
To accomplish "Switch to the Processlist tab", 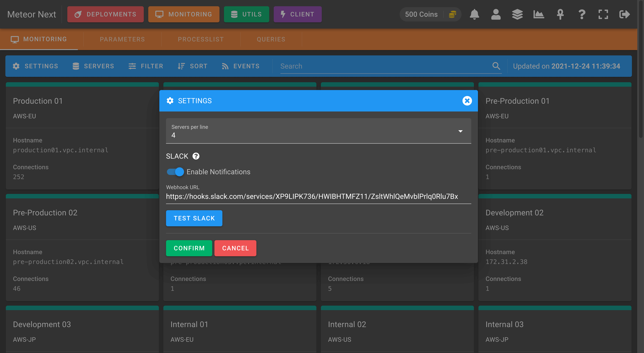I will [x=201, y=39].
